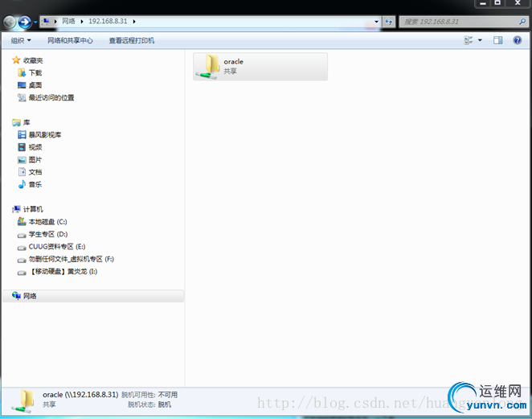Open 桌面 in favorites

35,85
